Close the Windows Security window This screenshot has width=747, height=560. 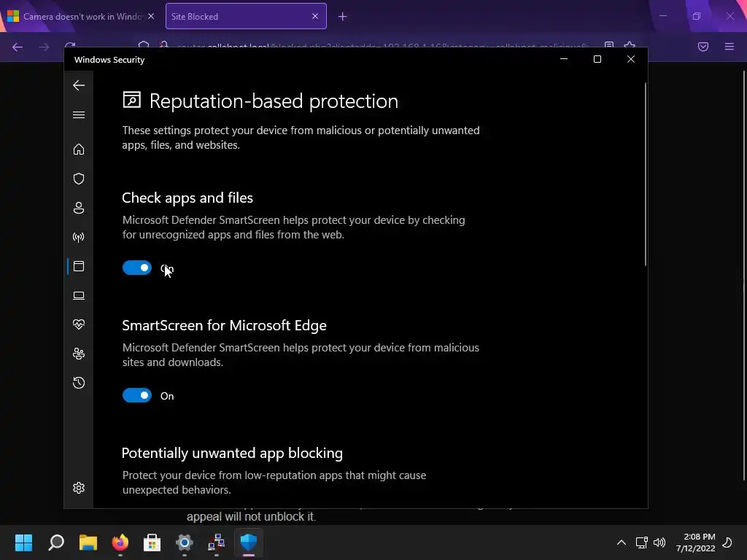[x=631, y=59]
